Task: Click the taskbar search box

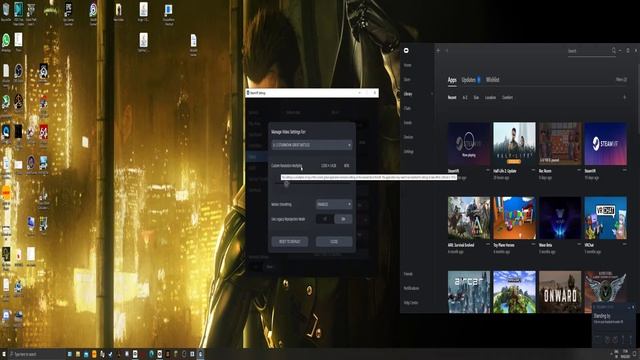Action: 36,354
